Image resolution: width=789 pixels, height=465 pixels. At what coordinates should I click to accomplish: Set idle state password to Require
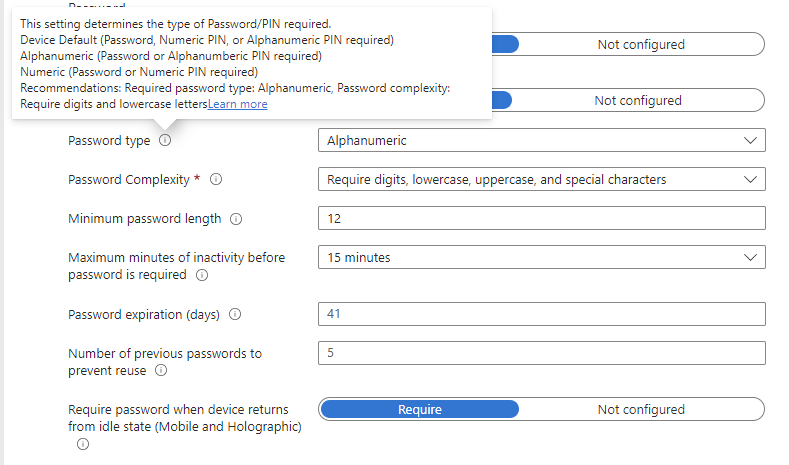(420, 409)
